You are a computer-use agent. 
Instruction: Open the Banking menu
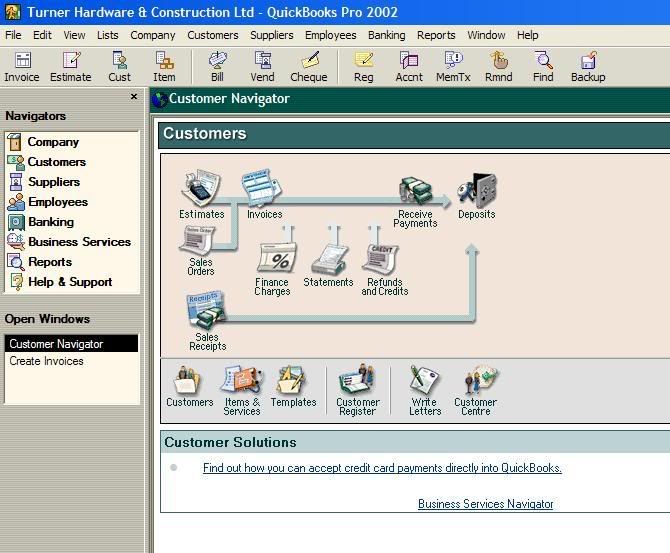coord(387,35)
